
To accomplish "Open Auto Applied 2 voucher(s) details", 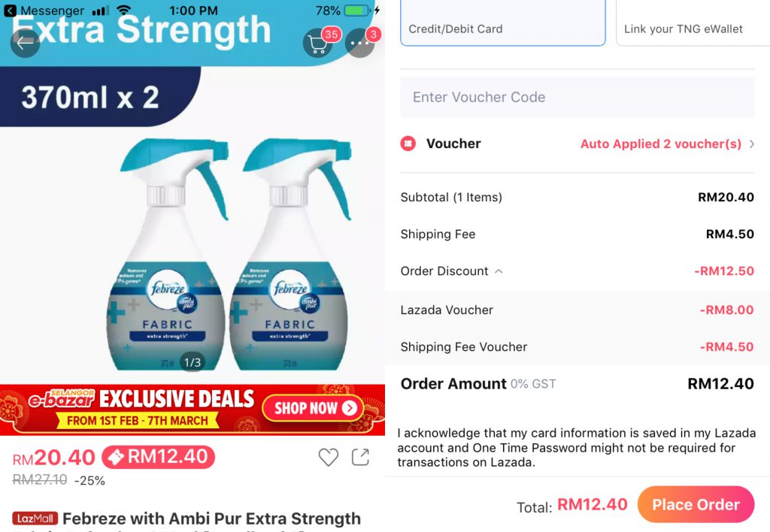I will (x=660, y=144).
